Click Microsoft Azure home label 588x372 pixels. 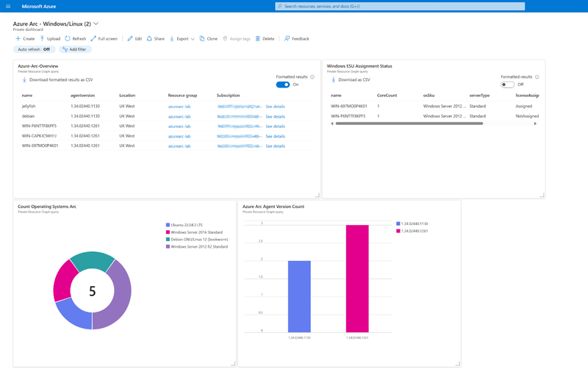(x=39, y=7)
